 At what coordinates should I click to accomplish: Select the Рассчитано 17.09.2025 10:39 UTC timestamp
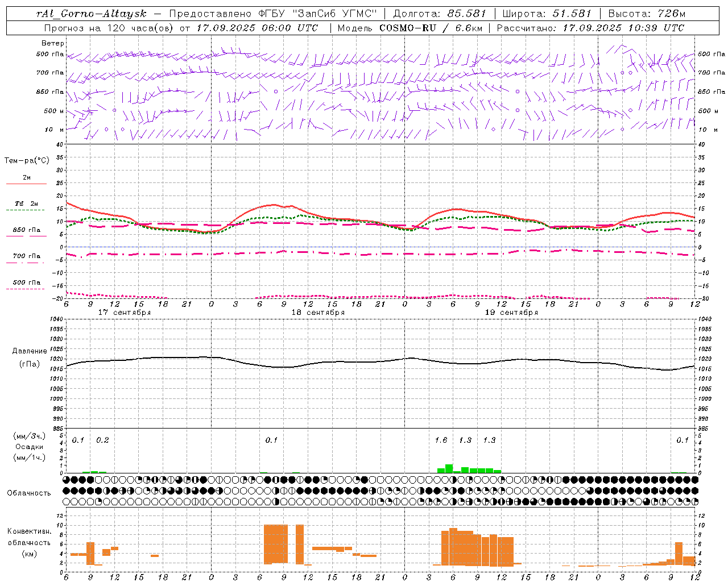coord(590,28)
